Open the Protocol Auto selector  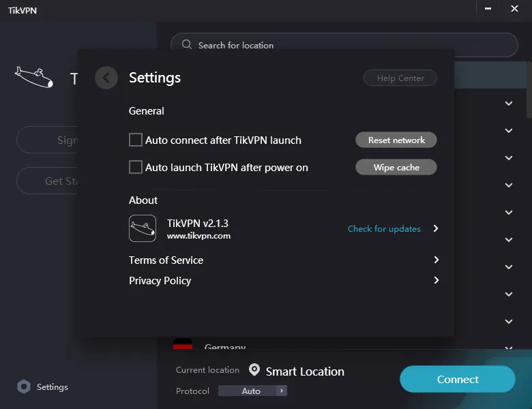(x=252, y=391)
